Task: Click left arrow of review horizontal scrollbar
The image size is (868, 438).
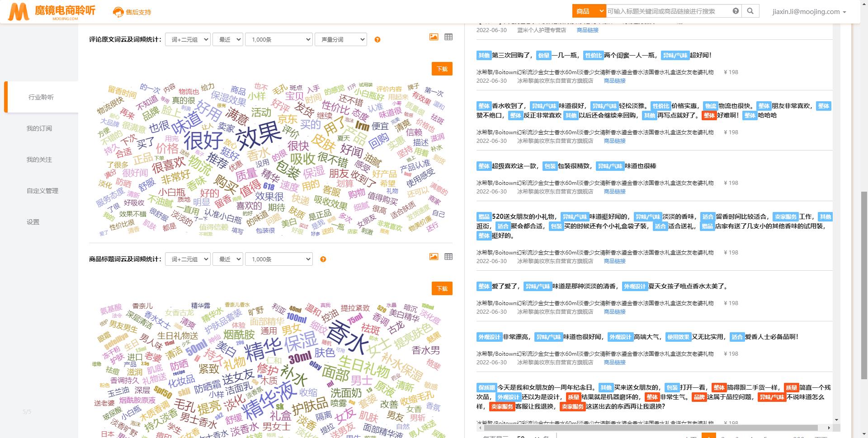Action: tap(479, 428)
